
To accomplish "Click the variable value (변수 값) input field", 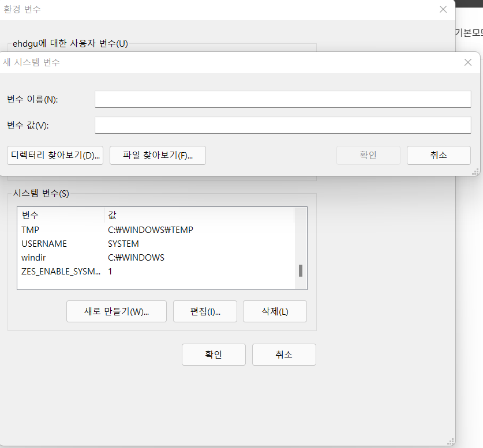I will tap(283, 125).
